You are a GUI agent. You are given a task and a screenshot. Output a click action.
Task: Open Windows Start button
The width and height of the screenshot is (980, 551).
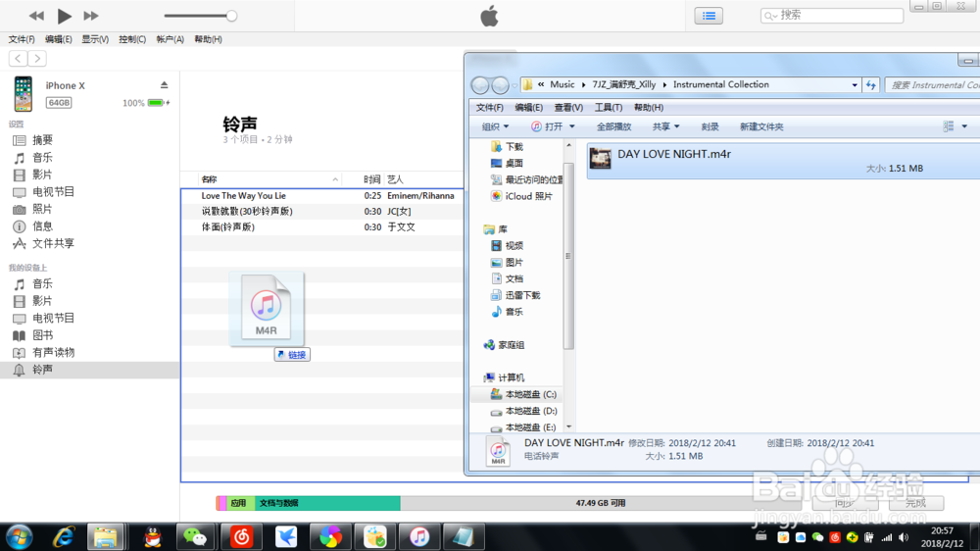(19, 536)
